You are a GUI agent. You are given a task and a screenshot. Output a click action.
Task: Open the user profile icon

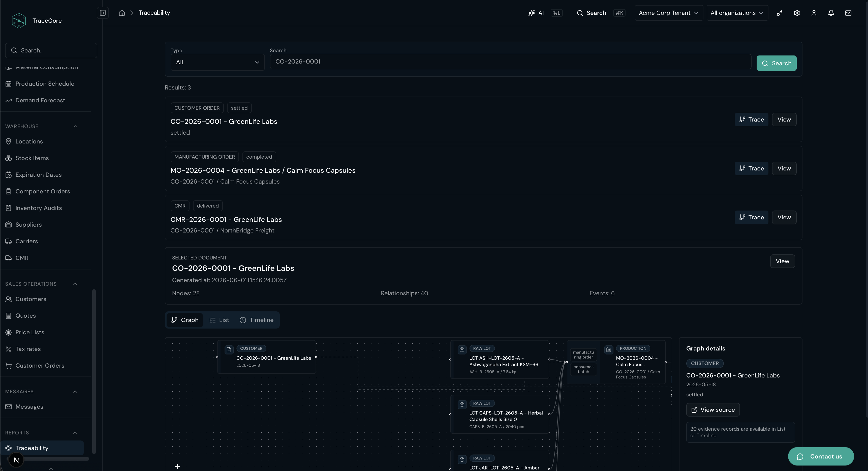[x=814, y=13]
